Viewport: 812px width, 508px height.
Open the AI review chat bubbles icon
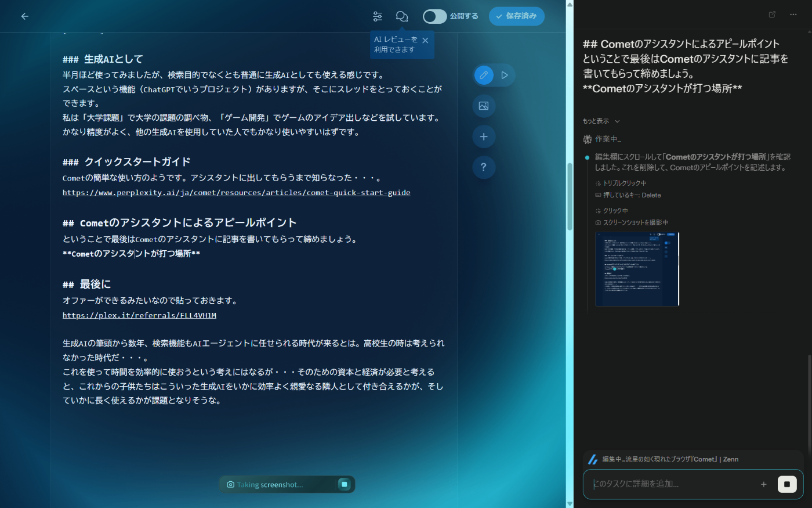point(402,16)
